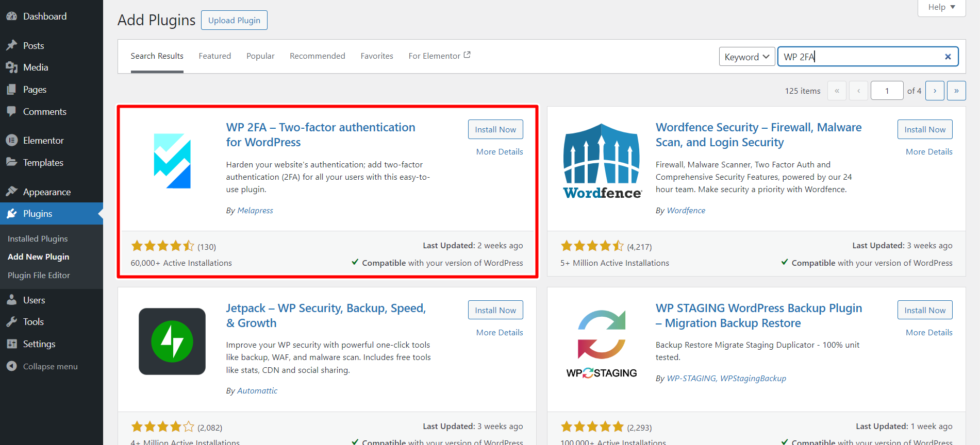Click the WP 2FA star rating

[x=162, y=246]
